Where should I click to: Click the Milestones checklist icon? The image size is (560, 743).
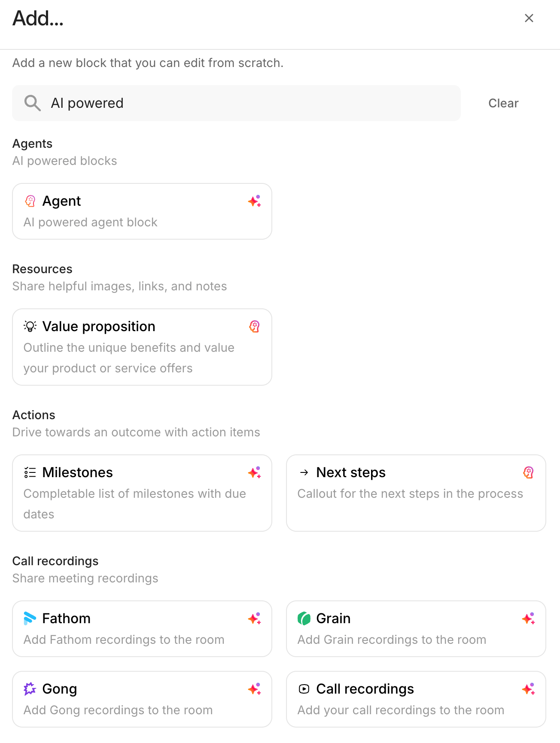pyautogui.click(x=30, y=472)
